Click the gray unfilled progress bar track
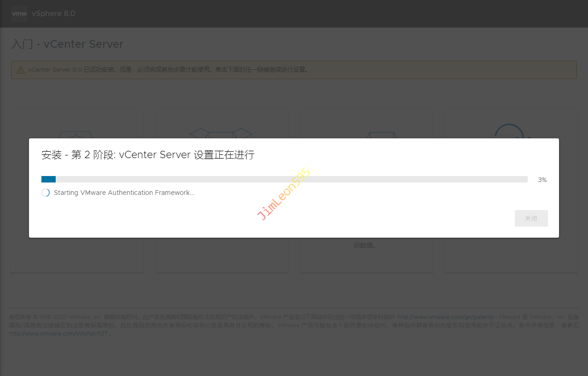The image size is (588, 376). pyautogui.click(x=291, y=179)
